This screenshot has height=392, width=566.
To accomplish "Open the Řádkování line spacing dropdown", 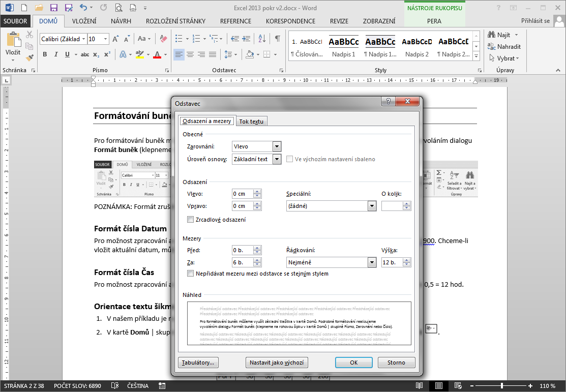I will (372, 262).
